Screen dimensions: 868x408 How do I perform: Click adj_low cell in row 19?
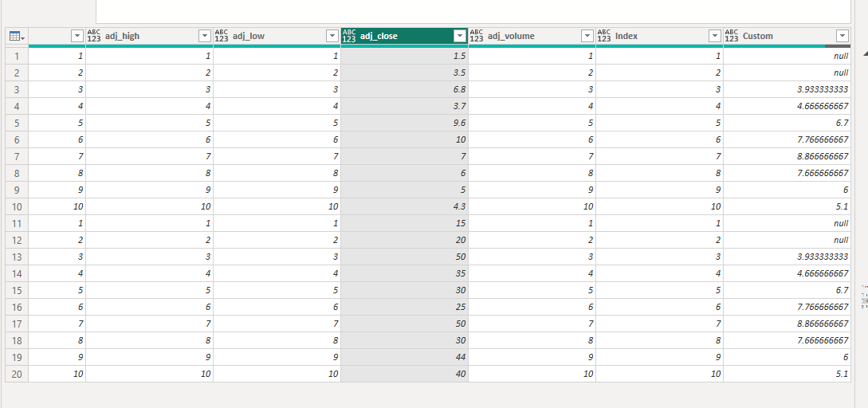pyautogui.click(x=277, y=358)
